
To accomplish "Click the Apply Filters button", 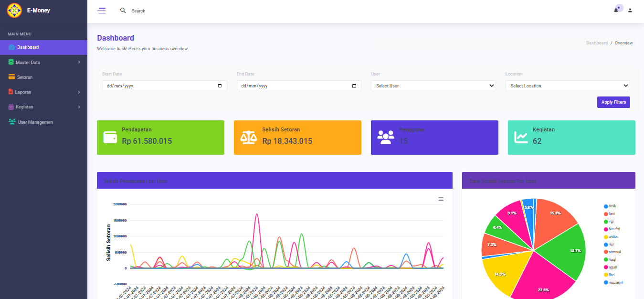I will pos(613,102).
